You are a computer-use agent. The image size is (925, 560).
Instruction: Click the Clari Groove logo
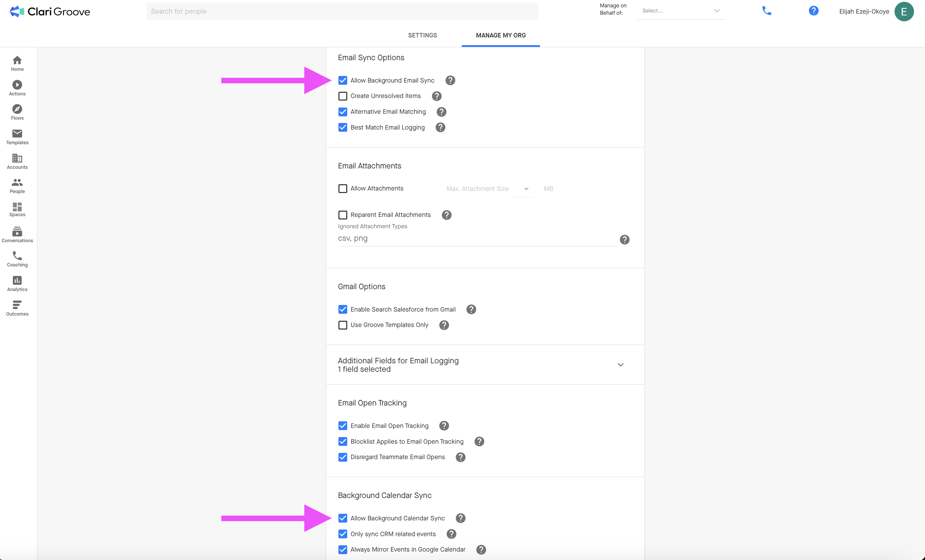[x=50, y=12]
